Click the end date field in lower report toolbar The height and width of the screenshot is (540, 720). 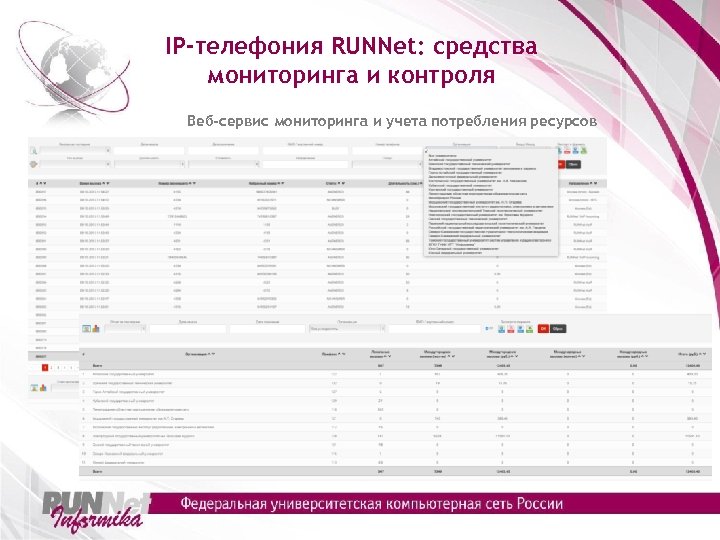click(x=267, y=329)
